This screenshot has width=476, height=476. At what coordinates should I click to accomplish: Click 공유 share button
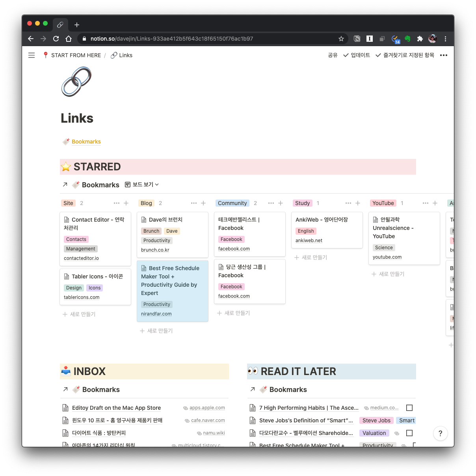coord(333,55)
